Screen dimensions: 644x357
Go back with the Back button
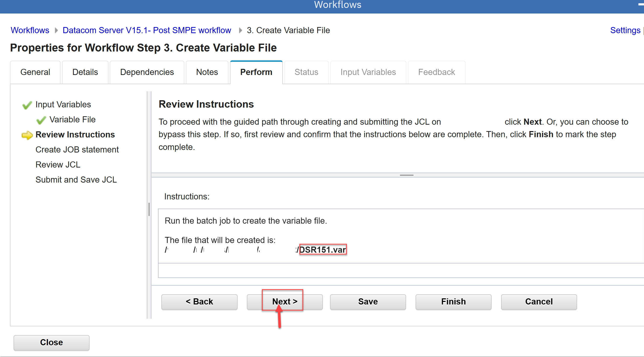pos(199,302)
